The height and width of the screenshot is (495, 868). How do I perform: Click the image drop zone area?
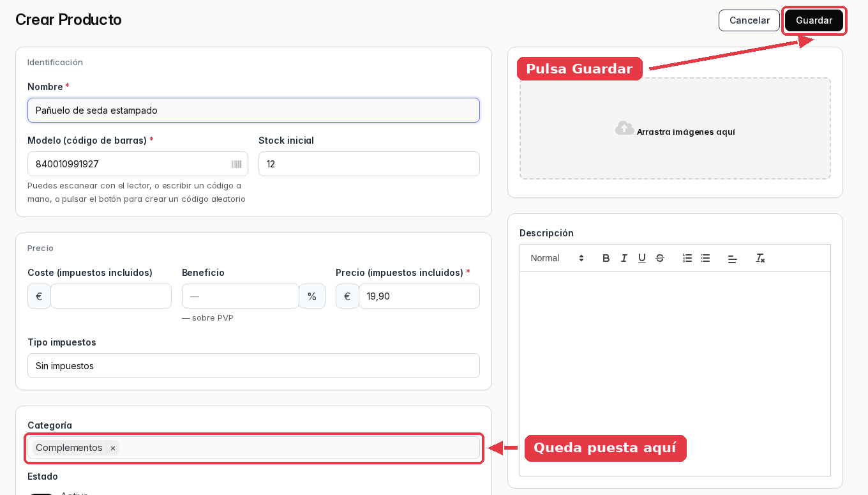[675, 128]
